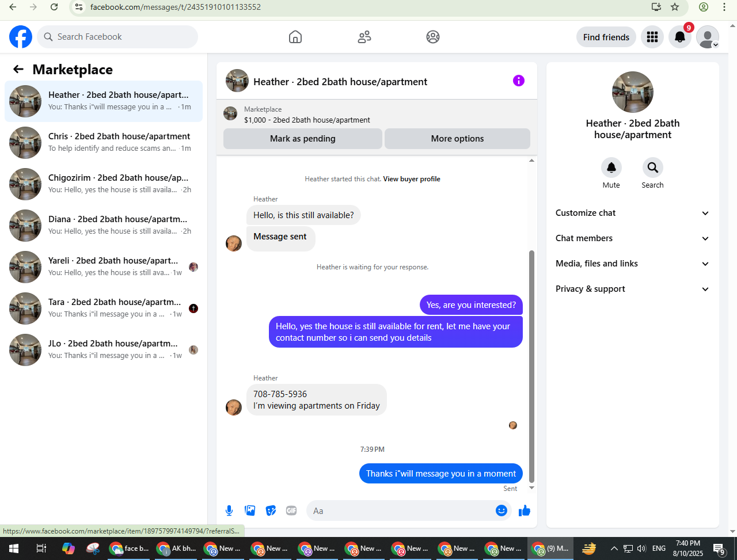Screen dimensions: 737x560
Task: Click 'Hello, is this still available?' message
Action: [x=304, y=215]
